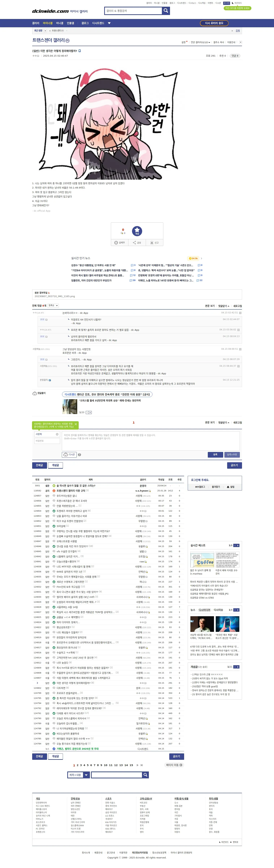Click the comment text area
Image resolution: width=274 pixels, height=868 pixels.
(x=151, y=441)
